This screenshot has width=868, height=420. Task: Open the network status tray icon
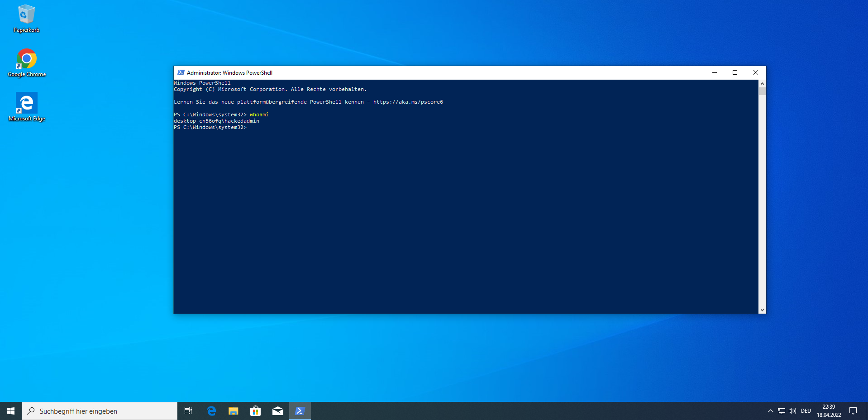pos(782,411)
